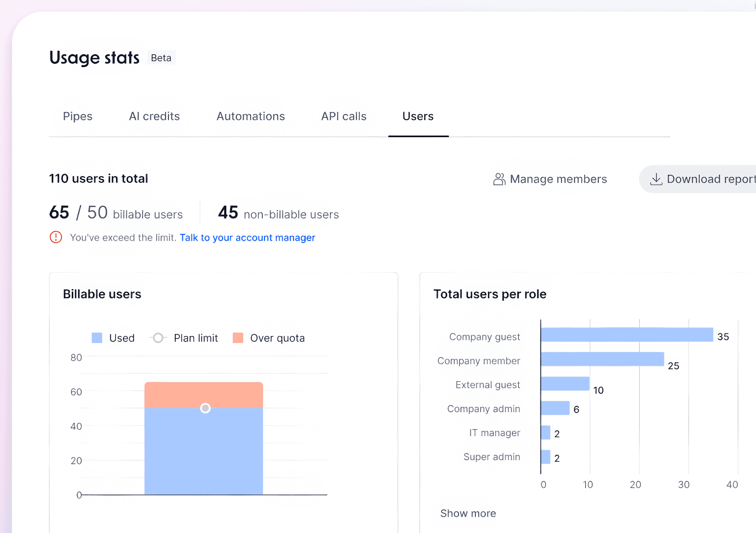This screenshot has width=756, height=533.
Task: Click the orange over-quota bar segment
Action: coord(204,395)
